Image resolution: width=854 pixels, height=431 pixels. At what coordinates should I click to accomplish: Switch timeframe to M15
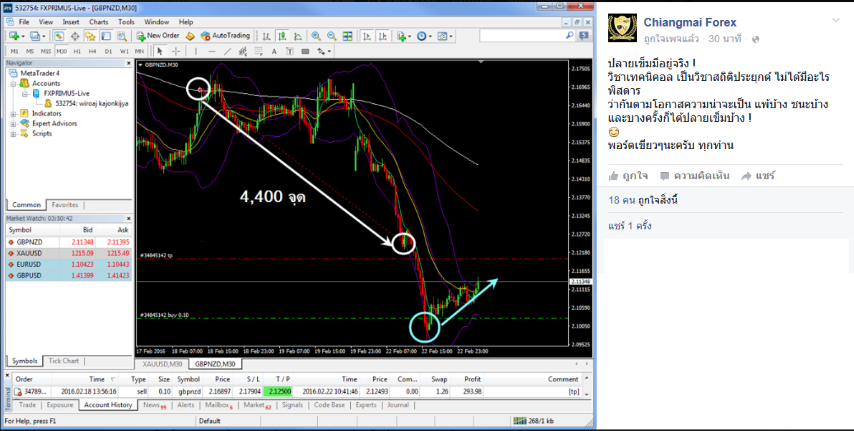(x=46, y=51)
